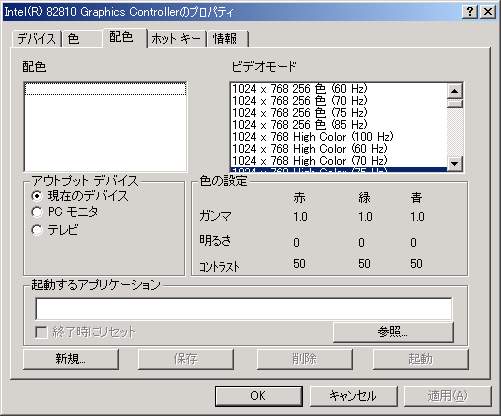This screenshot has height=416, width=501.
Task: Click video mode list scroll up arrow
Action: click(x=455, y=91)
